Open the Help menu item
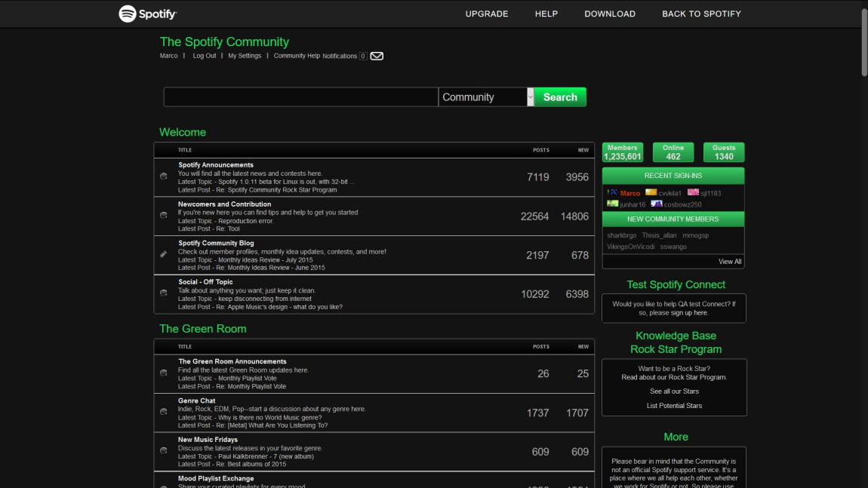 pos(546,14)
